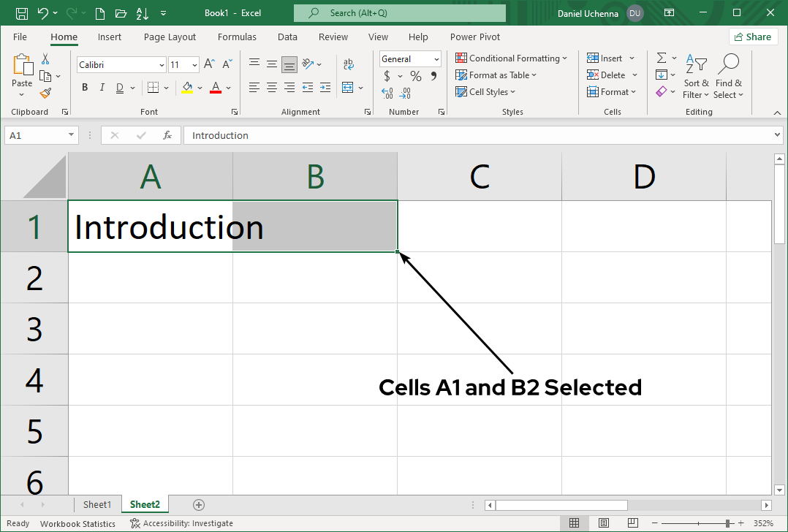This screenshot has width=788, height=532.
Task: Open Conditional Formatting options
Action: pyautogui.click(x=511, y=58)
